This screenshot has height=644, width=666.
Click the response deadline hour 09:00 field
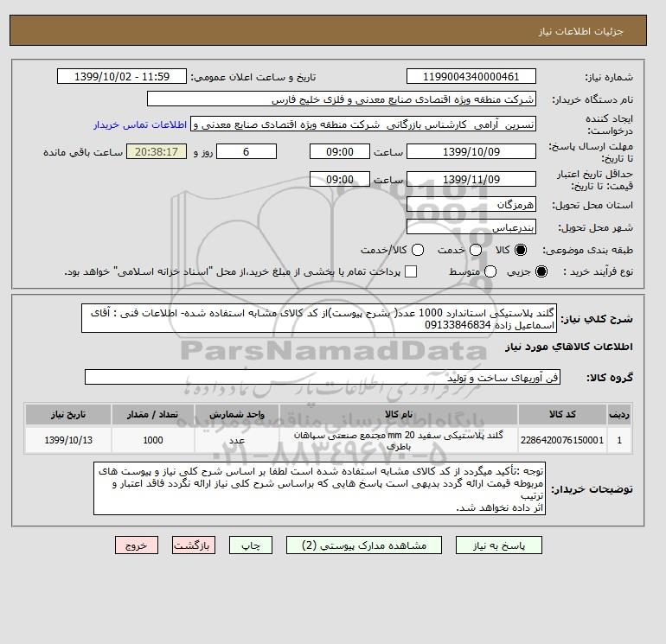point(340,151)
